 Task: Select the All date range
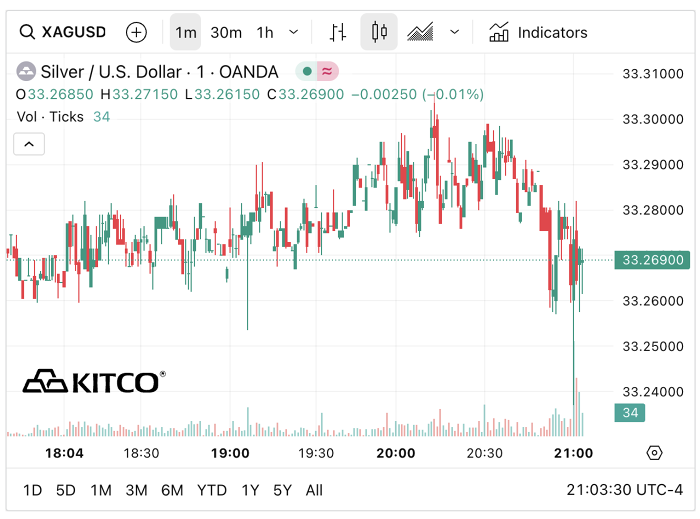click(314, 490)
